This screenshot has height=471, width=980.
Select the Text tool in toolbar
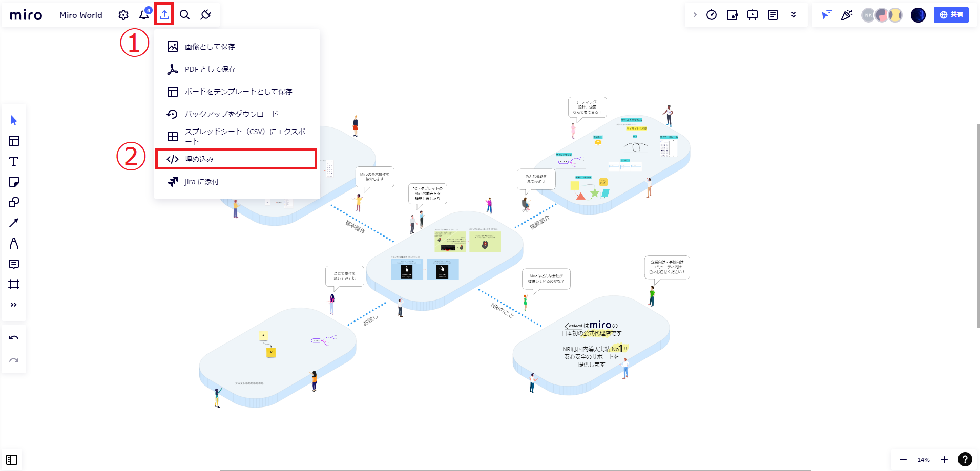pos(14,161)
